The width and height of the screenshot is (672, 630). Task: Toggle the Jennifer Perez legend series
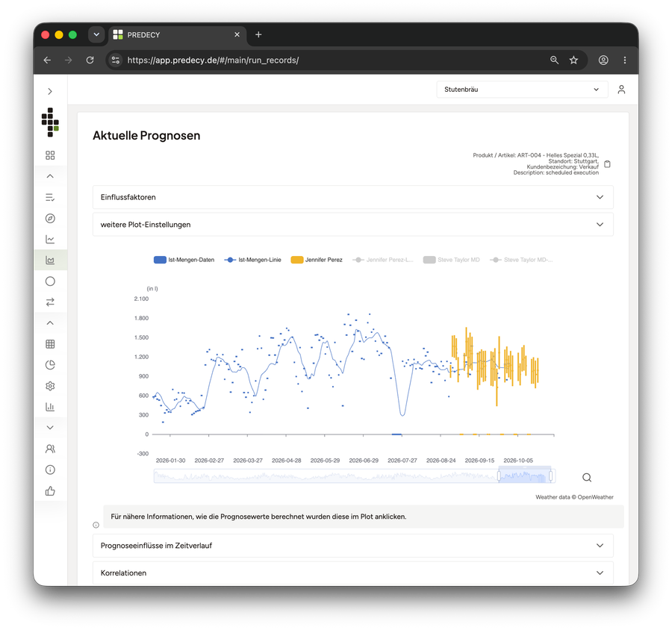click(317, 260)
